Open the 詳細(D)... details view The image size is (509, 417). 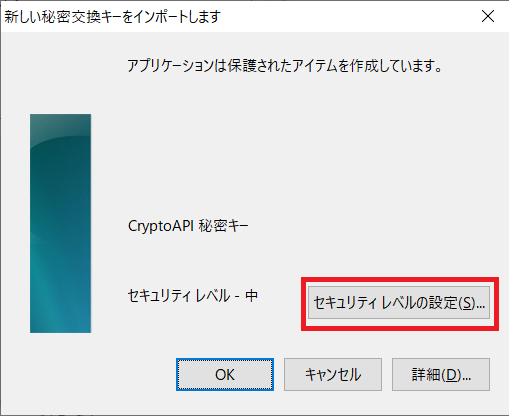point(441,375)
